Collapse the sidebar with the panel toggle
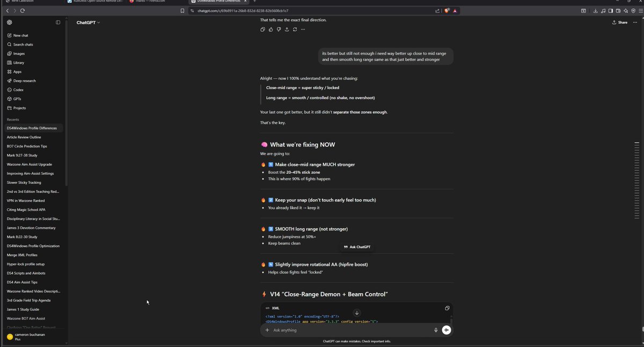This screenshot has height=347, width=644. pyautogui.click(x=58, y=22)
